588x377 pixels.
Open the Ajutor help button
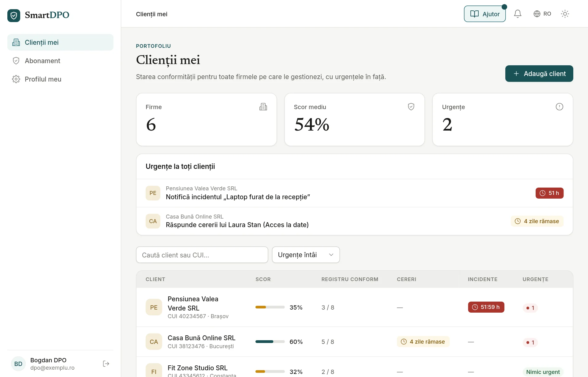pyautogui.click(x=485, y=14)
